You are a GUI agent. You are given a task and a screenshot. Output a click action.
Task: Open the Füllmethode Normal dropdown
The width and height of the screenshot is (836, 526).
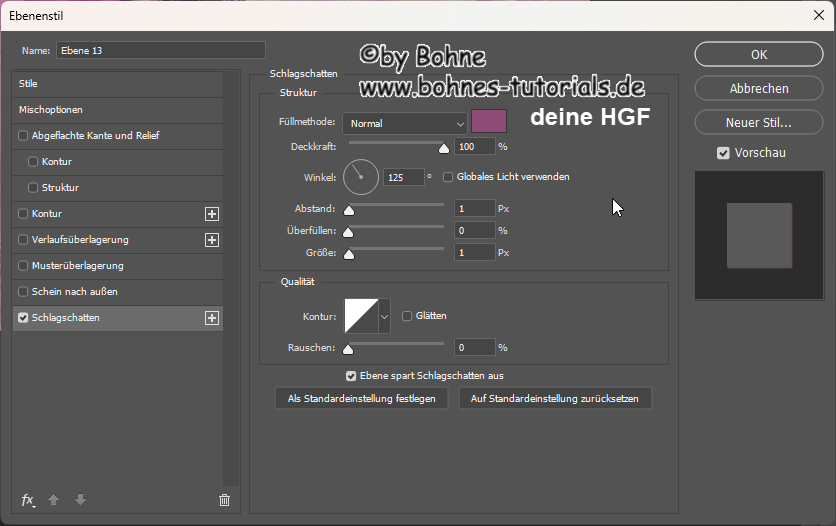[x=405, y=123]
